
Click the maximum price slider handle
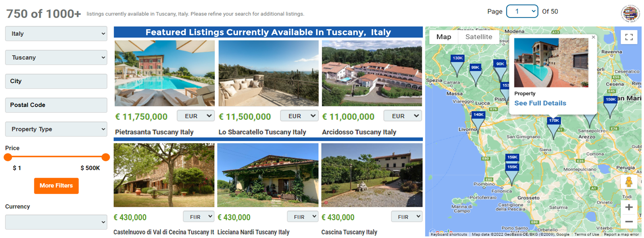click(x=105, y=157)
